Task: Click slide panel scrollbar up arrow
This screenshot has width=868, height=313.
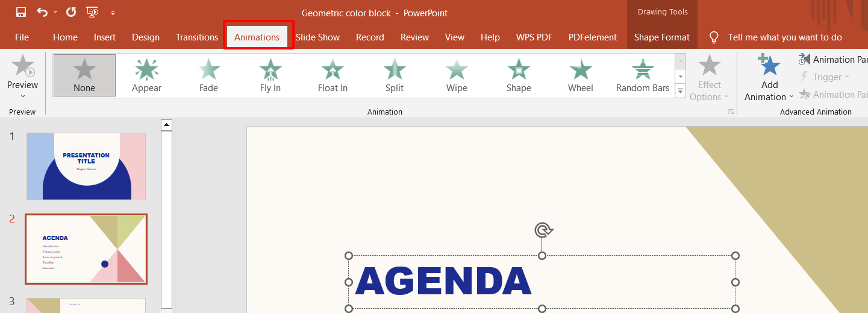Action: click(167, 125)
